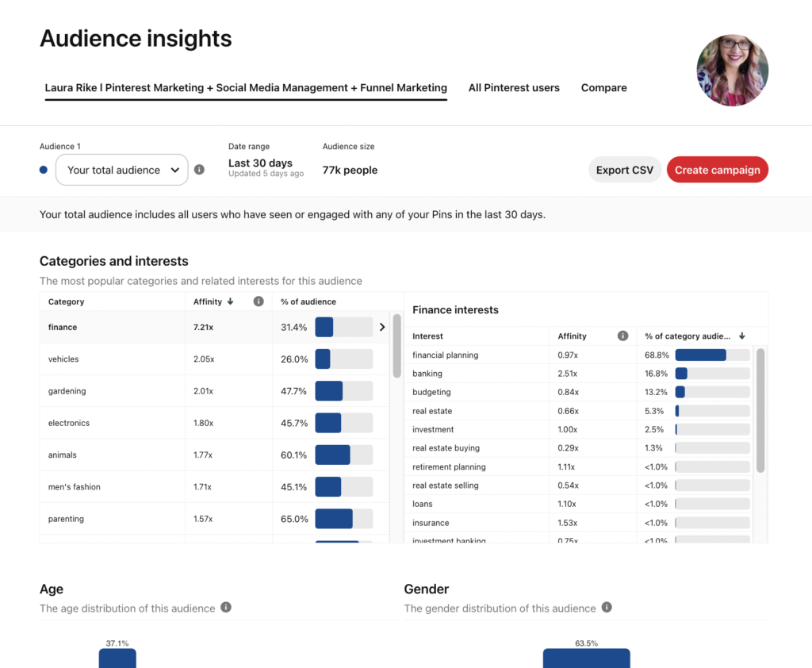Select the animals category row
The height and width of the screenshot is (668, 812).
click(214, 455)
